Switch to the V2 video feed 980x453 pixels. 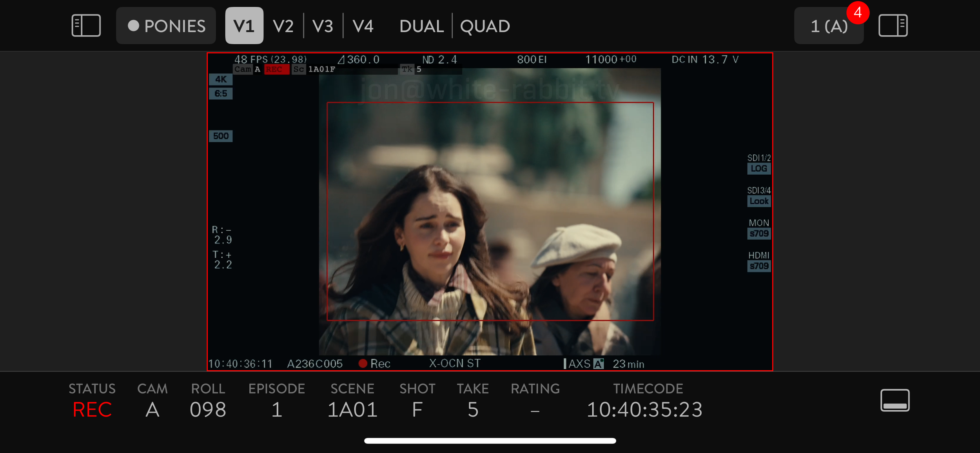point(283,26)
